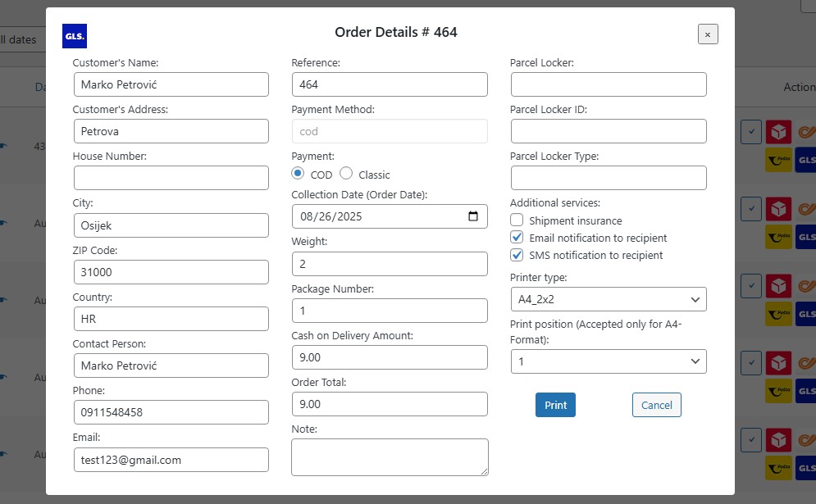Image resolution: width=816 pixels, height=504 pixels.
Task: Click inside the Note text area
Action: (390, 456)
